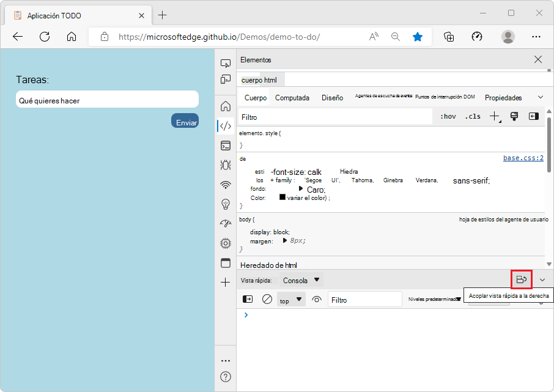554x392 pixels.
Task: Open the Collections icon in browser toolbar
Action: click(449, 37)
